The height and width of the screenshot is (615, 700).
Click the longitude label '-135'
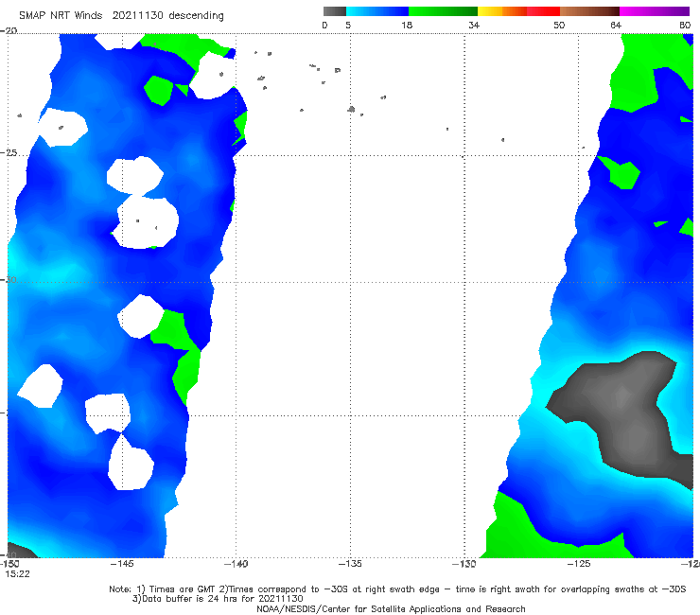tap(350, 564)
